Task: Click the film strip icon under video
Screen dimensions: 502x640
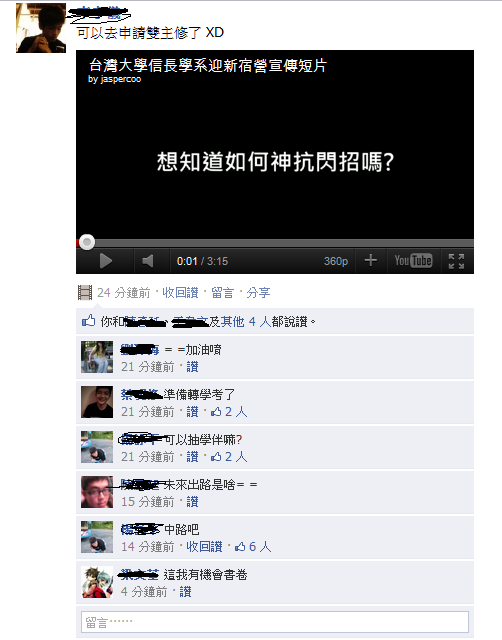Action: click(x=85, y=292)
